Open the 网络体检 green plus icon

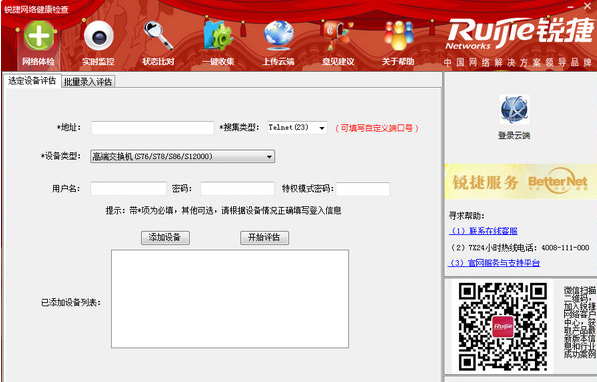click(38, 36)
